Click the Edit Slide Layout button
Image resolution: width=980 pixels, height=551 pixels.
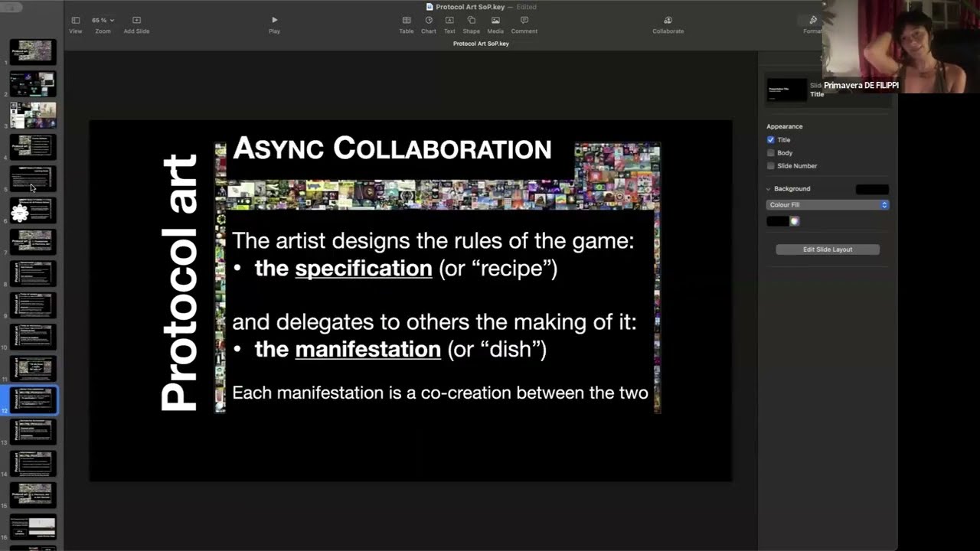828,249
